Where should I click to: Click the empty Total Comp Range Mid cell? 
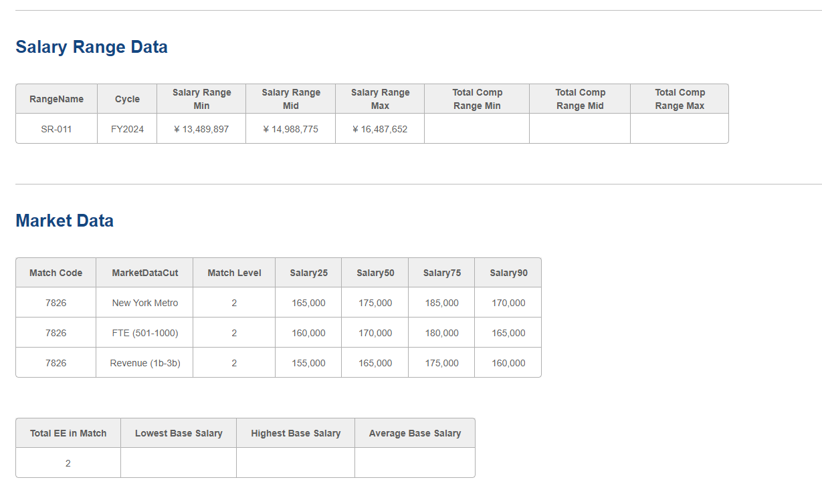[x=579, y=128]
